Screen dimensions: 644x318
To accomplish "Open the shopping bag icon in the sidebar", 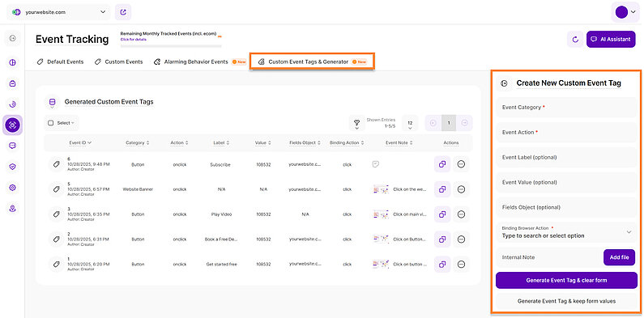I will pyautogui.click(x=12, y=83).
